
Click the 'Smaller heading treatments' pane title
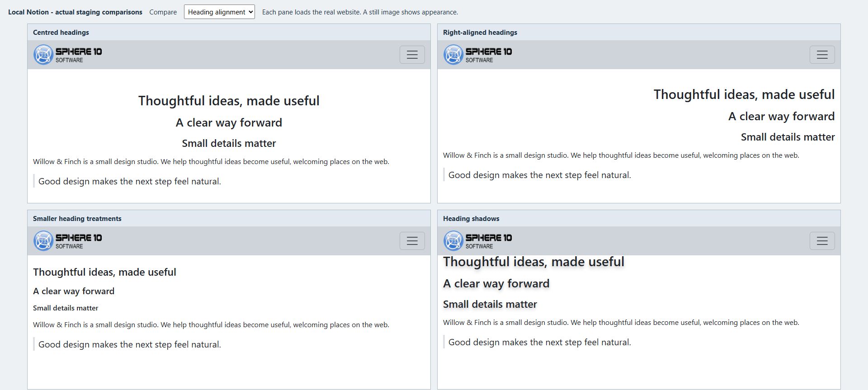[x=77, y=219]
